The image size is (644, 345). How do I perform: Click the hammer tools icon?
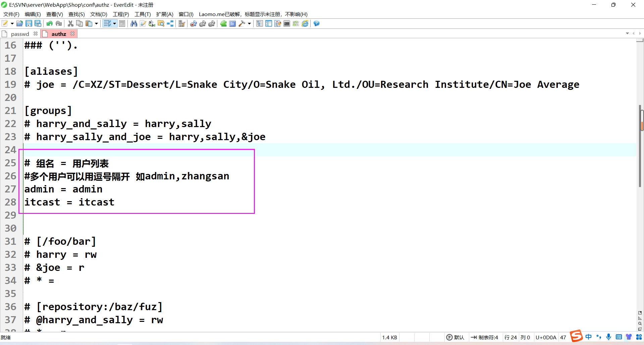pyautogui.click(x=242, y=23)
